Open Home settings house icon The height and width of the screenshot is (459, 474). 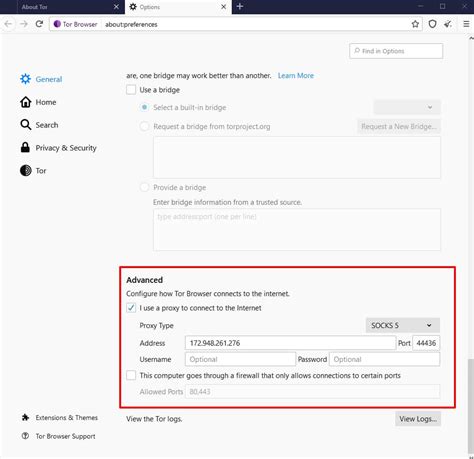25,102
